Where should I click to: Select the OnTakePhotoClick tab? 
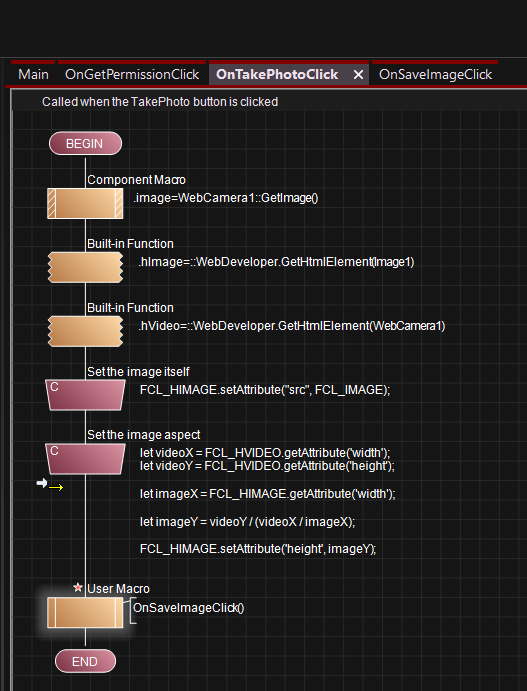click(277, 74)
